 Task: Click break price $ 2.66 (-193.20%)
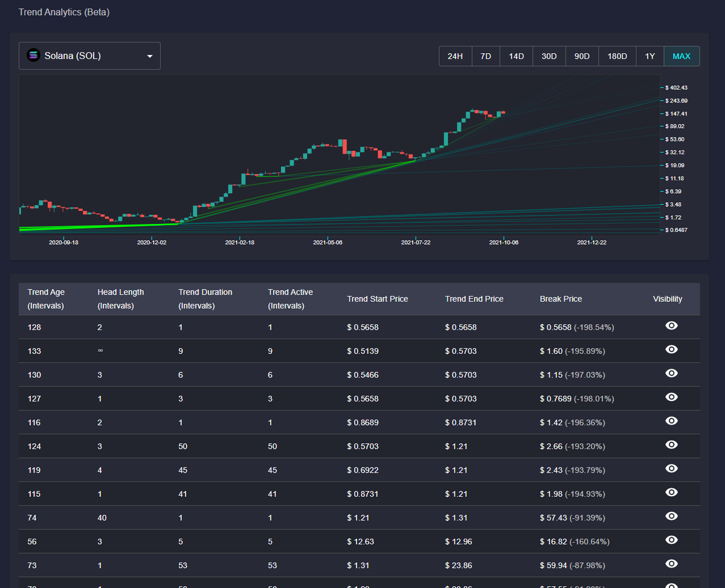(x=573, y=446)
